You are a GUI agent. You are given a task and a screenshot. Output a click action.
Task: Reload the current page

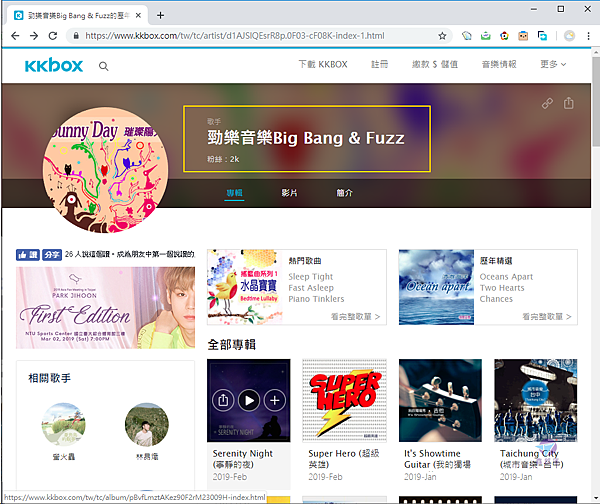click(x=53, y=36)
